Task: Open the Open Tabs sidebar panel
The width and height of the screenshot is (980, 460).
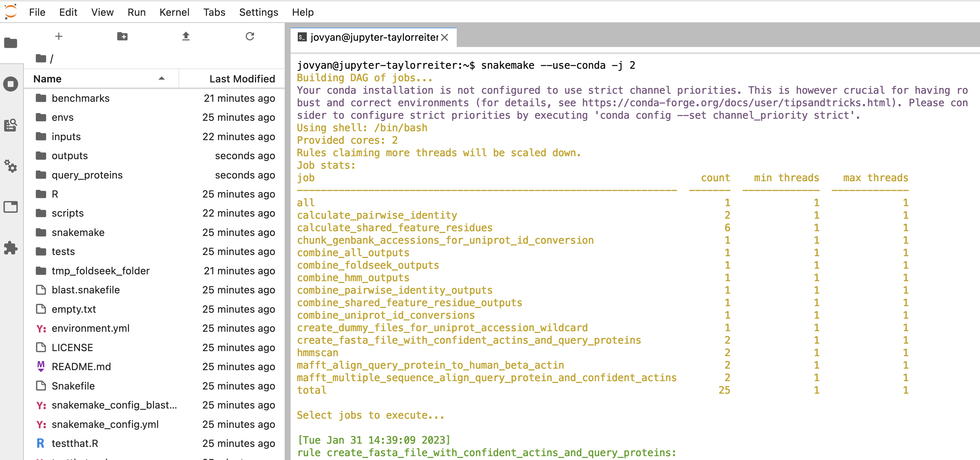Action: [11, 207]
